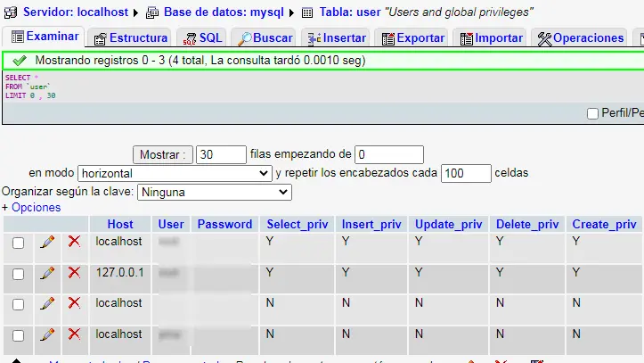Click the Estructura tab icon

(x=101, y=39)
